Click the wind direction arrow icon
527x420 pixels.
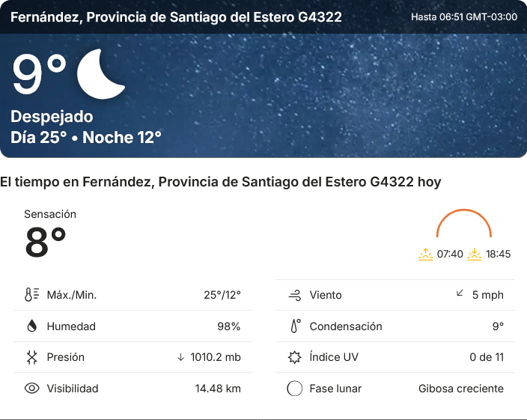point(460,293)
